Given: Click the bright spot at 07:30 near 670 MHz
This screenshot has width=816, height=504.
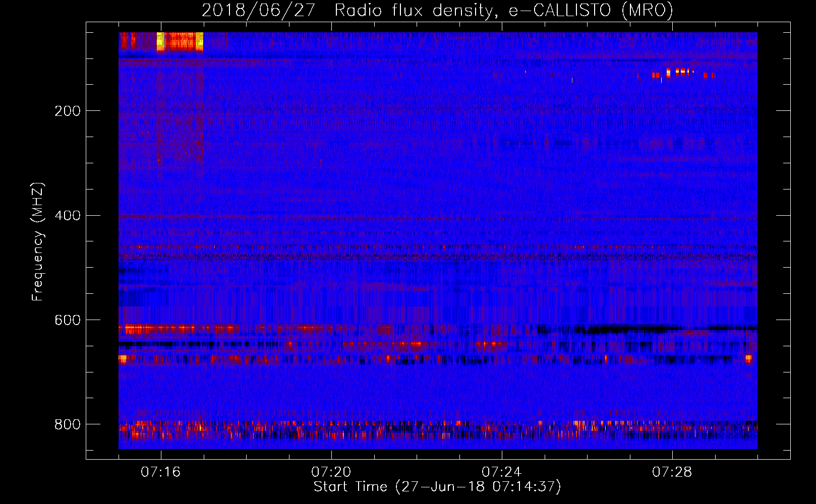Looking at the screenshot, I should coord(748,359).
